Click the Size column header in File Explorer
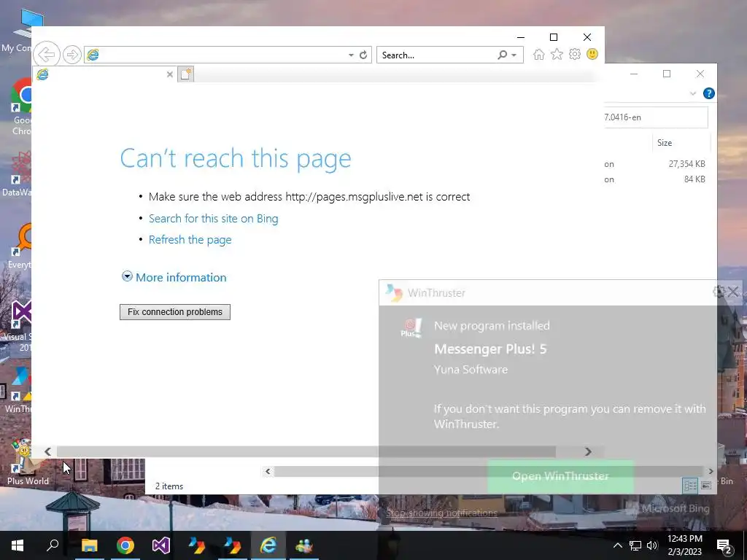The height and width of the screenshot is (560, 747). coord(681,143)
